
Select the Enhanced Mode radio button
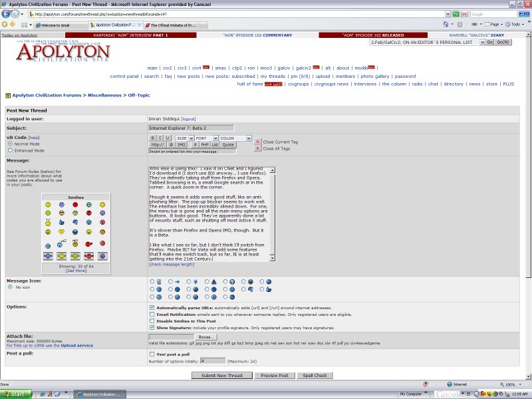coord(10,150)
